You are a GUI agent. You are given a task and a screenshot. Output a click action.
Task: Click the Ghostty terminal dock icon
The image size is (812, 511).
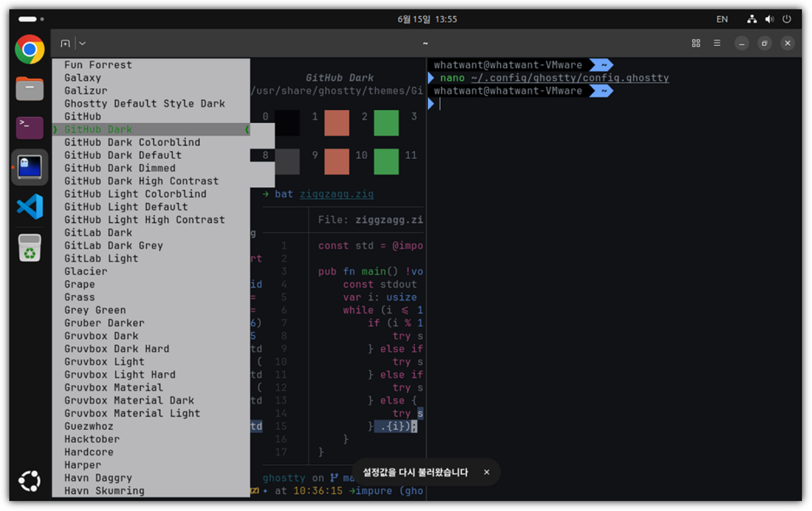click(x=30, y=167)
